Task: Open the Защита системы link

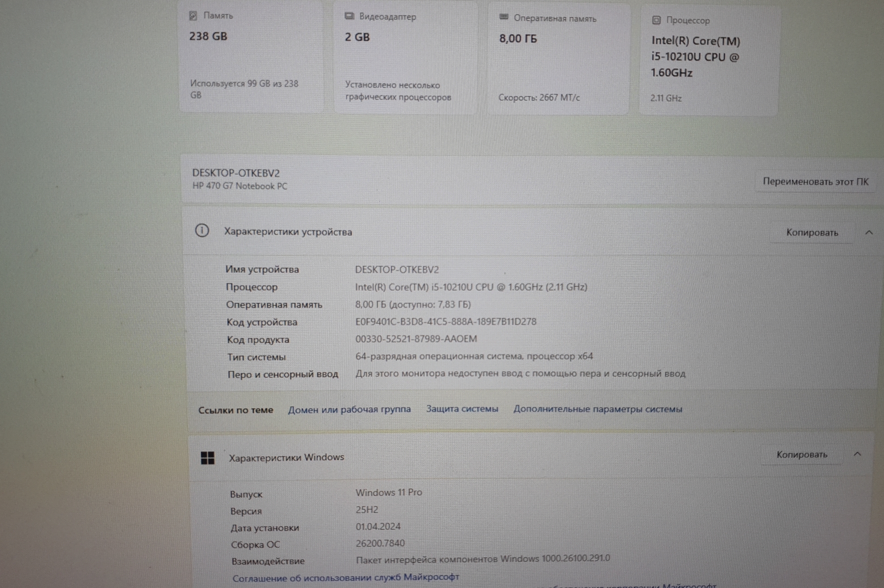Action: coord(462,409)
